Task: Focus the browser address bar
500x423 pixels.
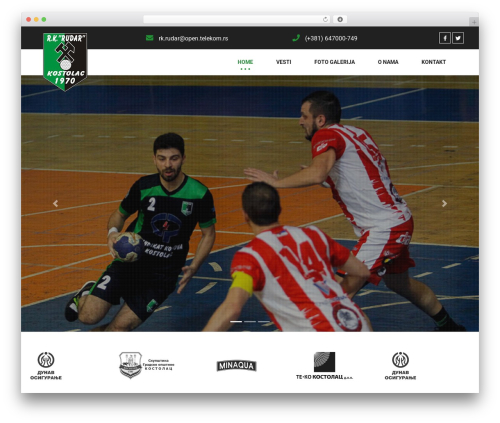Action: 237,19
